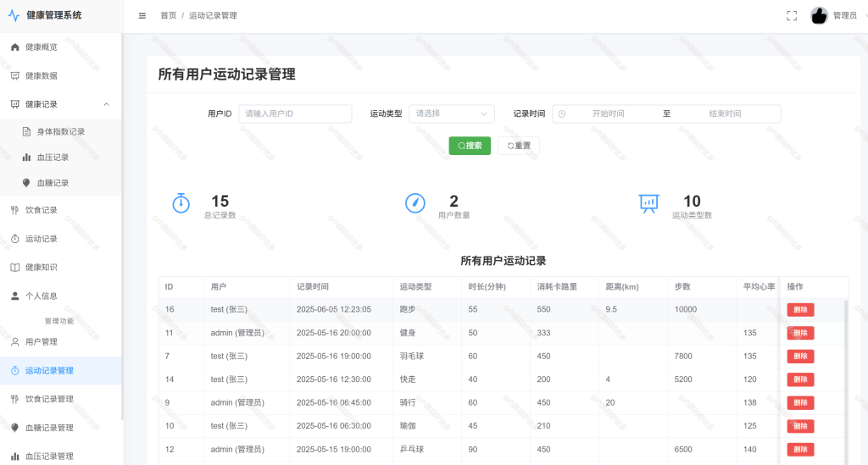Go to 健康知识 in the sidebar
This screenshot has height=465, width=868.
click(61, 267)
